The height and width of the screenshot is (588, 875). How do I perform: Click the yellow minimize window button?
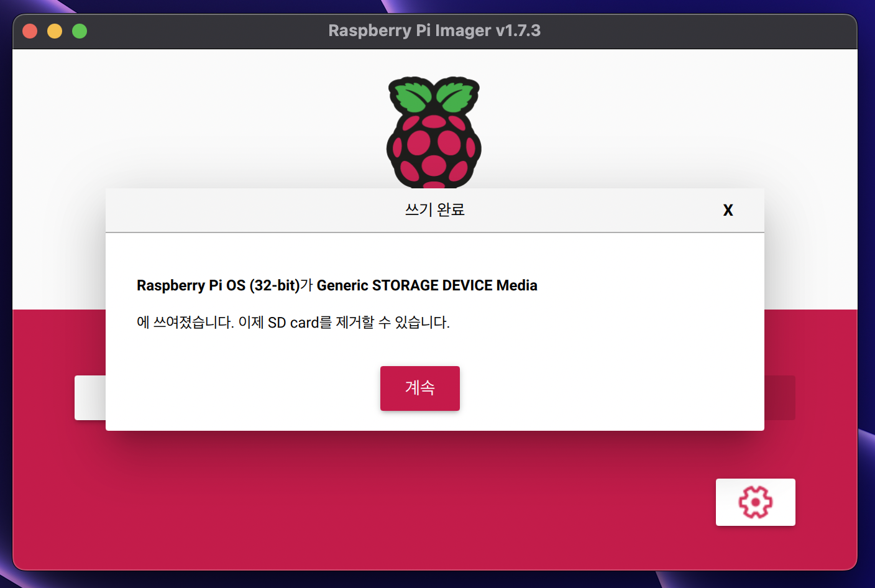point(55,31)
